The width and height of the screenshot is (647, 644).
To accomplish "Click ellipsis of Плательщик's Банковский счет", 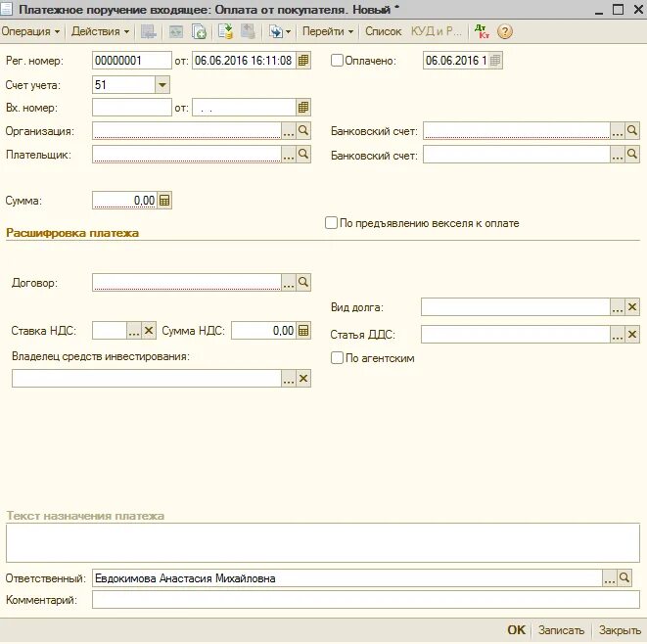I will 618,155.
